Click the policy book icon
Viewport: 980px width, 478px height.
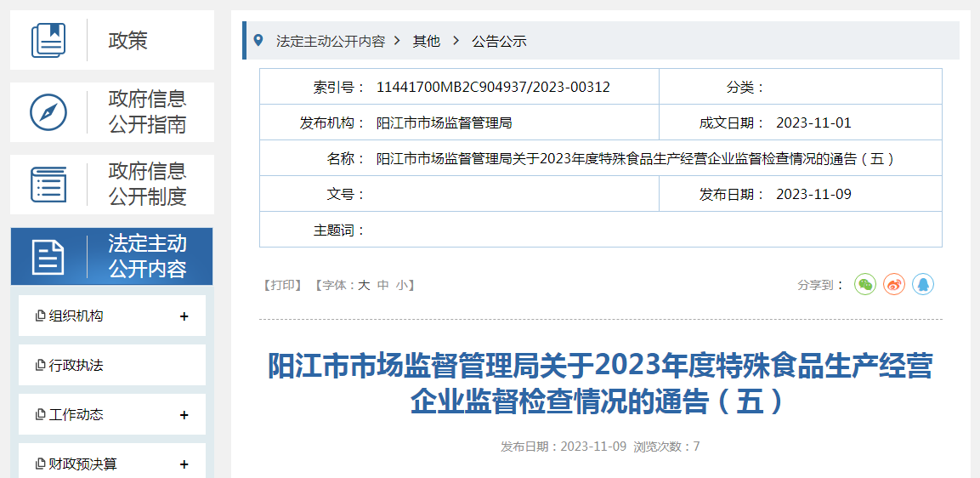pos(48,40)
